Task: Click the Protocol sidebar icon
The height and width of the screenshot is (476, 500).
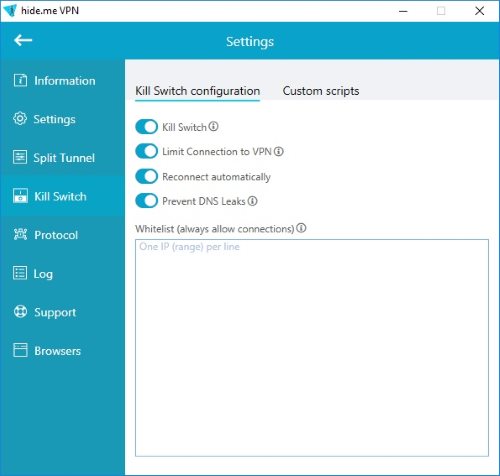Action: pyautogui.click(x=20, y=234)
